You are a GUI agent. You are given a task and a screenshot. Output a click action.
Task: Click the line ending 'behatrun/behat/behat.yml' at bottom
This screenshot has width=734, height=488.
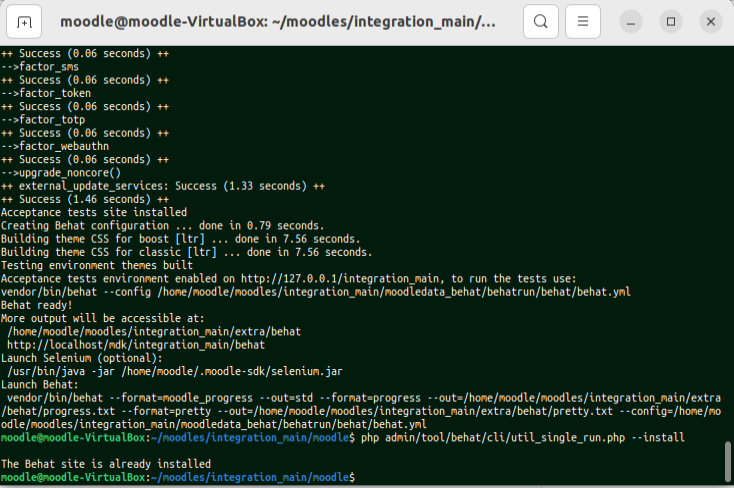pos(214,425)
